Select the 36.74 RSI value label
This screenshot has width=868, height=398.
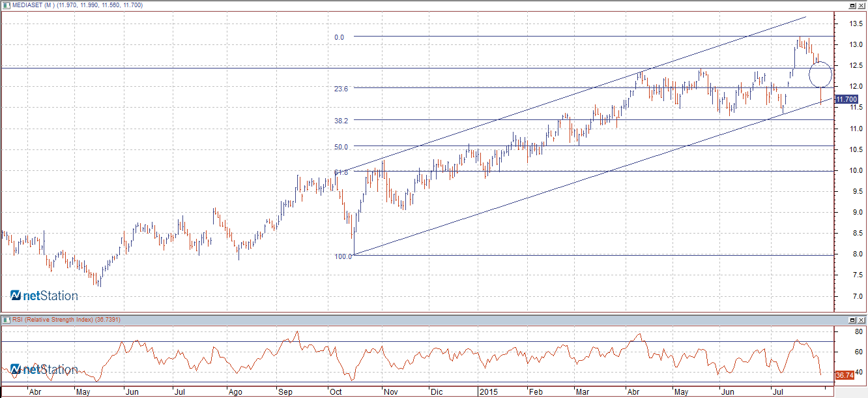pos(845,376)
